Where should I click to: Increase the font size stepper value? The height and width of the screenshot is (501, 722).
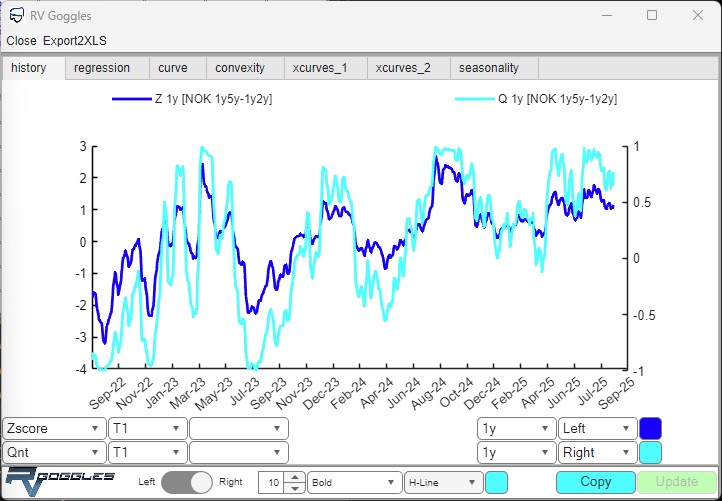click(294, 477)
